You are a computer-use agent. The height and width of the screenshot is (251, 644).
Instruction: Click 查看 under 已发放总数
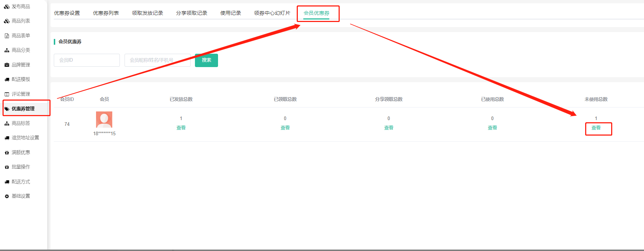pyautogui.click(x=181, y=128)
